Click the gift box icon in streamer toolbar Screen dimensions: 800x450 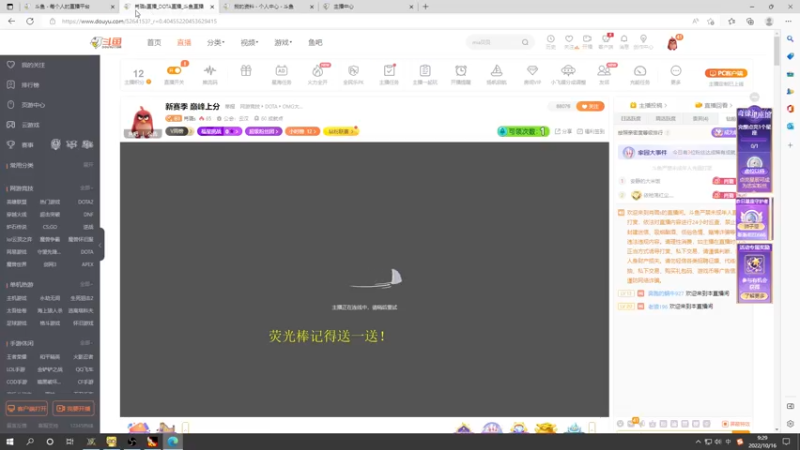point(246,71)
